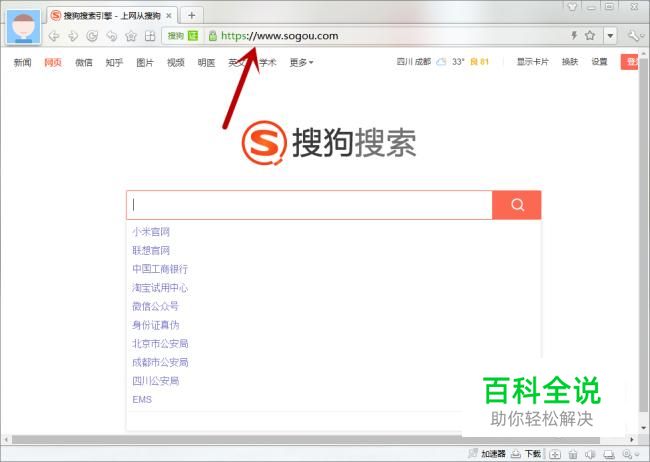650x462 pixels.
Task: Click the skin shirt icon in title bar
Action: click(572, 7)
